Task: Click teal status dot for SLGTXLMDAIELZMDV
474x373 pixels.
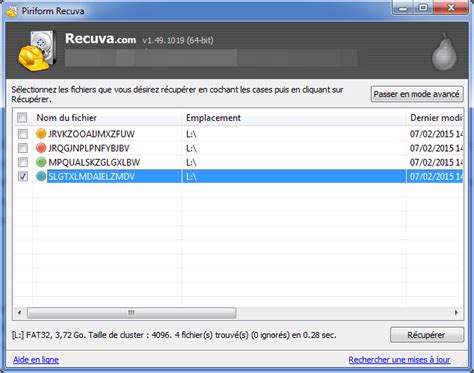Action: (x=41, y=176)
